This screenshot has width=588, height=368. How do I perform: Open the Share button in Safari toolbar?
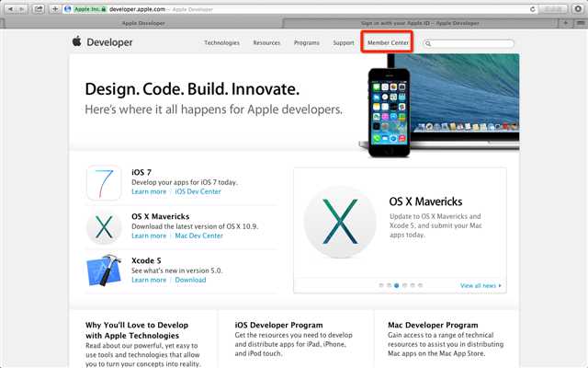click(x=39, y=8)
